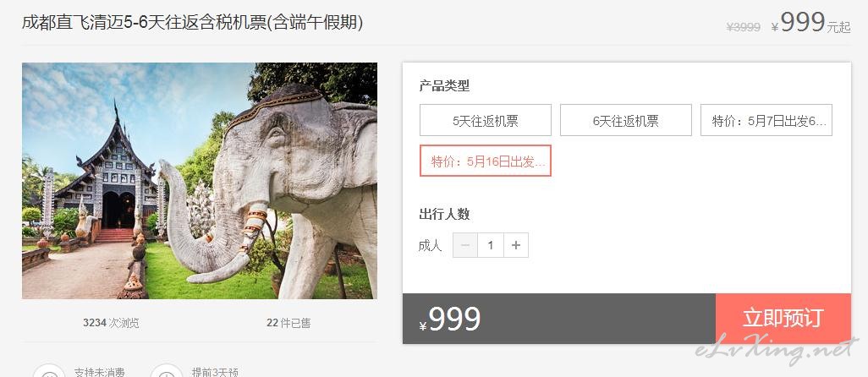
Task: Click the crossed-out ¥3999 original price
Action: pos(744,27)
